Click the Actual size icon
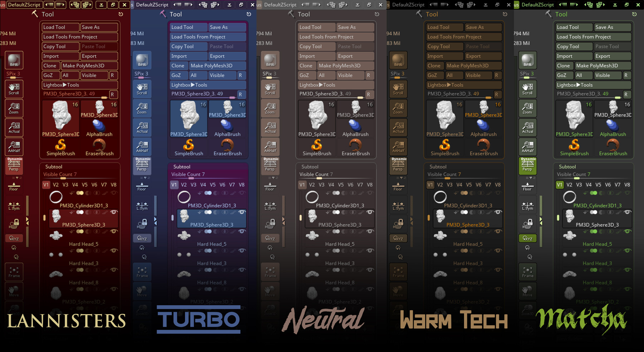This screenshot has height=352, width=644. click(14, 127)
